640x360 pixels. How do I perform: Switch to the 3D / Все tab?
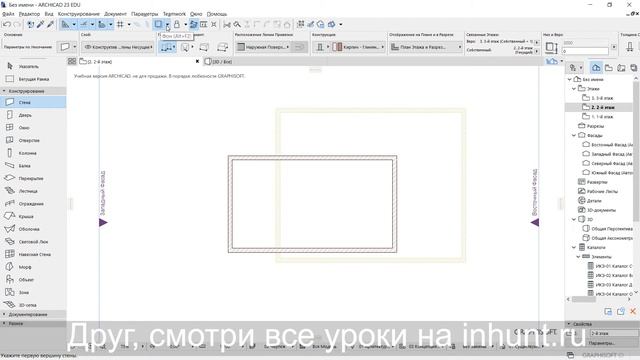coord(219,62)
